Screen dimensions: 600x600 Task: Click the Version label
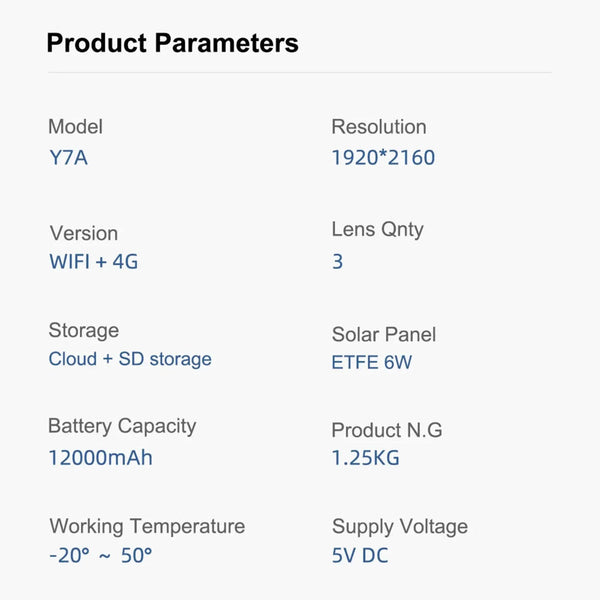(x=83, y=233)
